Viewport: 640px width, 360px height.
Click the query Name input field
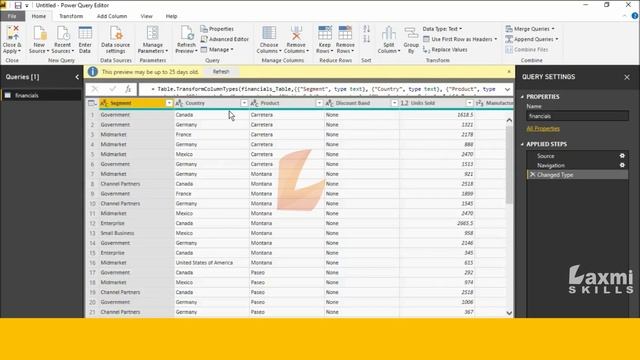(x=577, y=116)
